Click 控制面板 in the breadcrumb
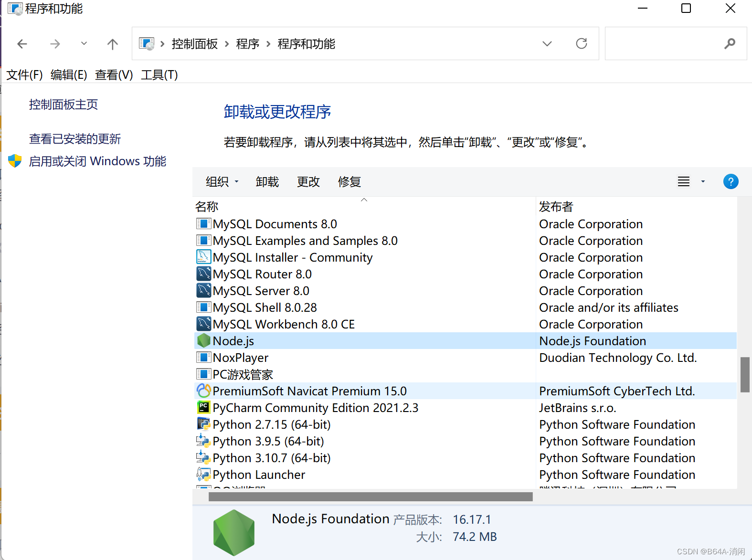The image size is (752, 560). 195,44
